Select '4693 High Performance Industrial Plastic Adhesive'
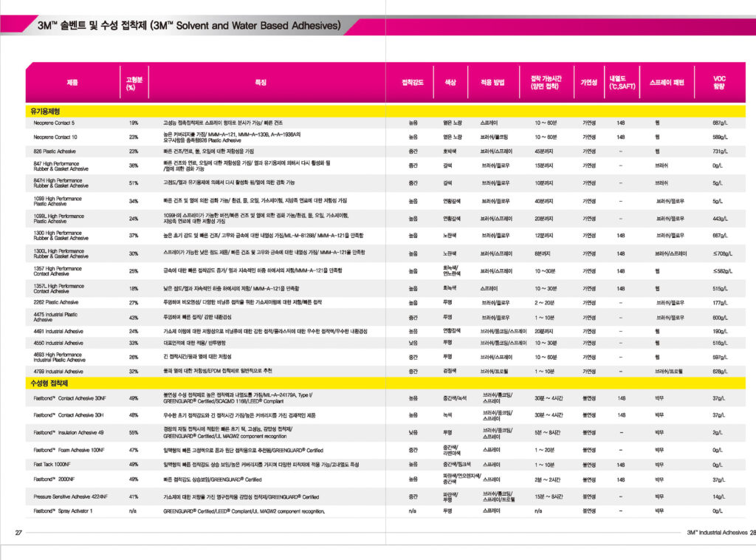Image resolution: width=756 pixels, height=560 pixels. [x=59, y=357]
